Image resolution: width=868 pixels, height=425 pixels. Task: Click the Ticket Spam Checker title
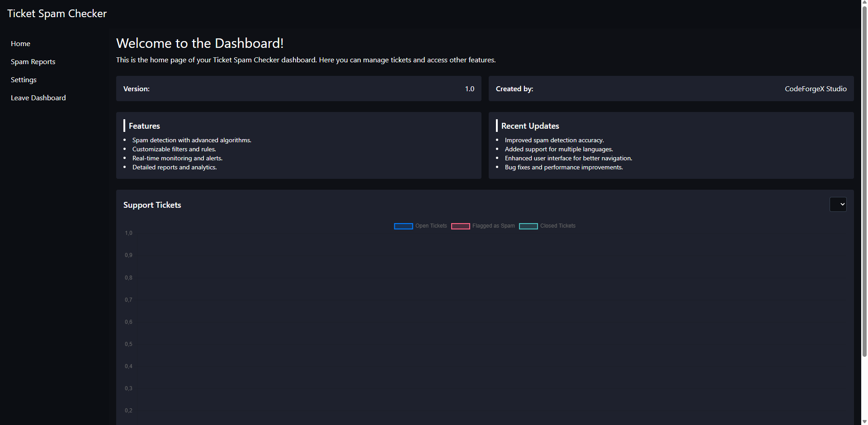[x=57, y=14]
